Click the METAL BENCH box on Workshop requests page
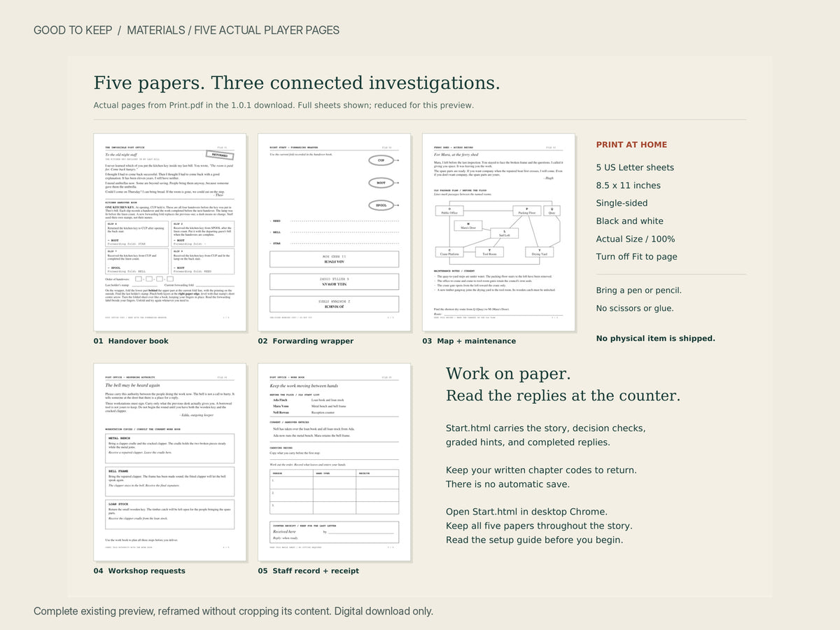Image resolution: width=840 pixels, height=630 pixels. click(x=170, y=448)
